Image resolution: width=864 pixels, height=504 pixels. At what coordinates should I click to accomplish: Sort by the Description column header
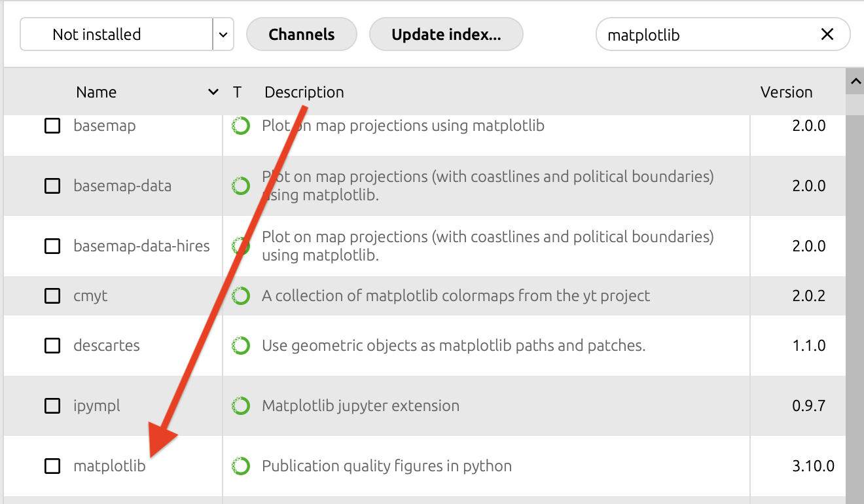click(304, 92)
